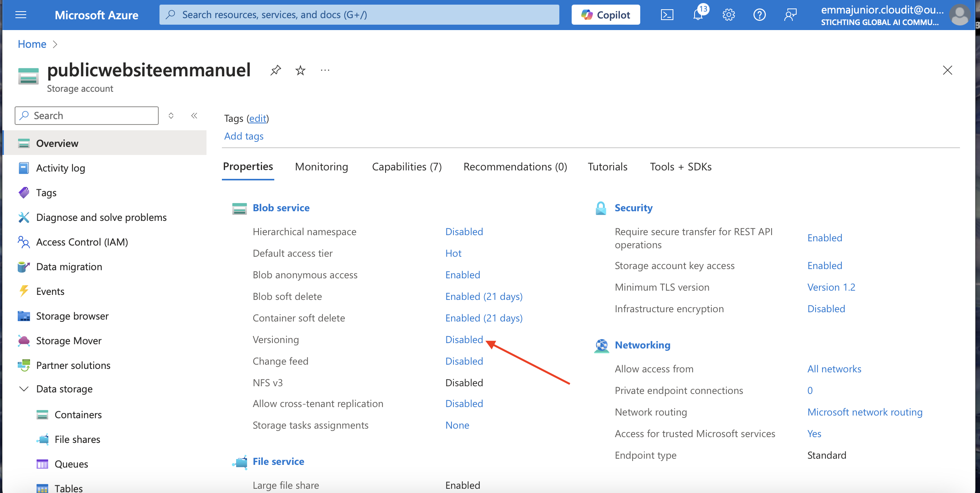Image resolution: width=980 pixels, height=493 pixels.
Task: Click Allow cross-tenant replication Disabled value
Action: (464, 404)
